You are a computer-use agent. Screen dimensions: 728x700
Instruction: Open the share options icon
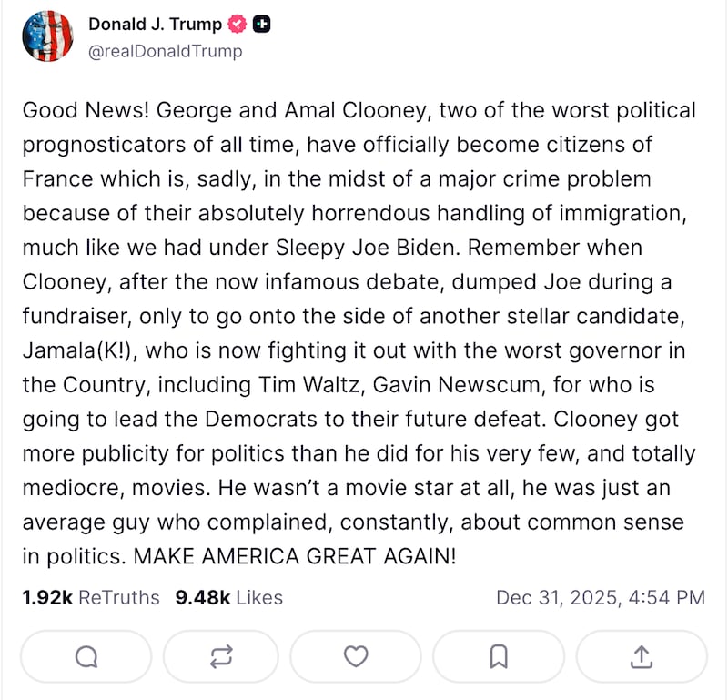point(641,656)
